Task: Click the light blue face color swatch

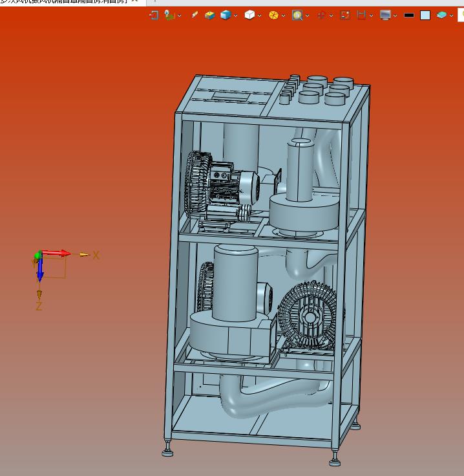Action: point(425,15)
